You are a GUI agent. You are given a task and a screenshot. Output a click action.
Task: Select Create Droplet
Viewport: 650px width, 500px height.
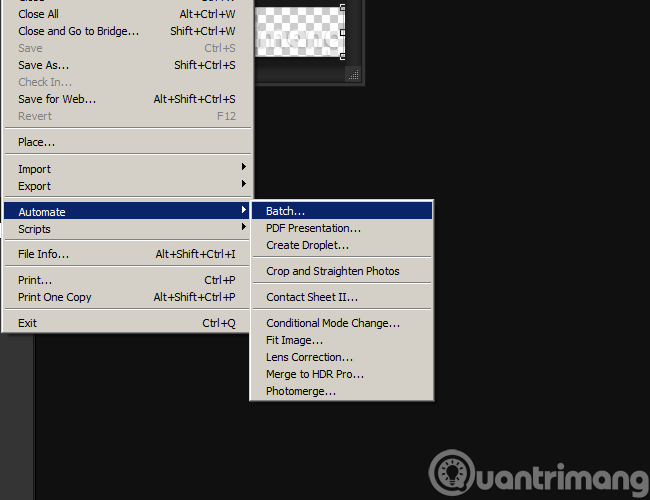(342, 245)
